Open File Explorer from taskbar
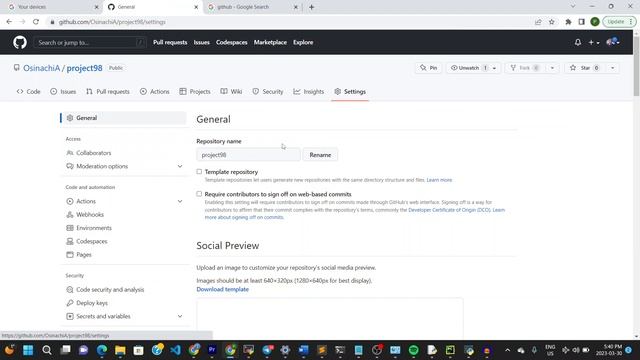Image resolution: width=640 pixels, height=360 pixels. click(x=120, y=350)
